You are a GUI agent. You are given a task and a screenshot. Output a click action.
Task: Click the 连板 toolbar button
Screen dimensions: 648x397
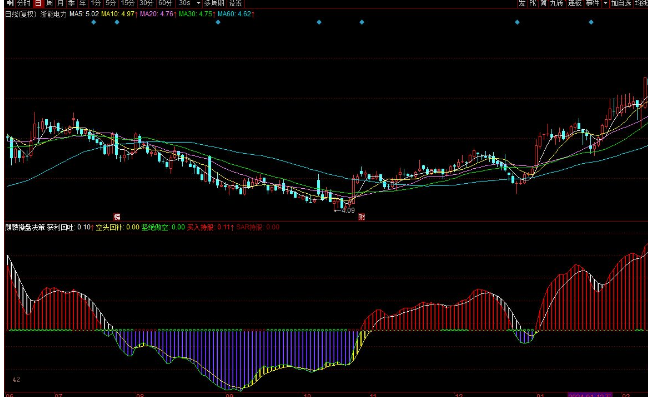point(574,3)
